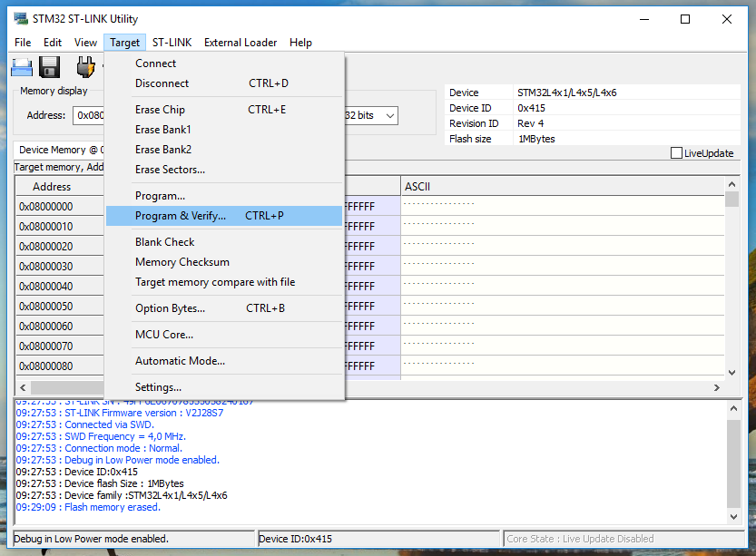This screenshot has height=556, width=756.
Task: Open the ST-LINK menu
Action: [x=172, y=43]
